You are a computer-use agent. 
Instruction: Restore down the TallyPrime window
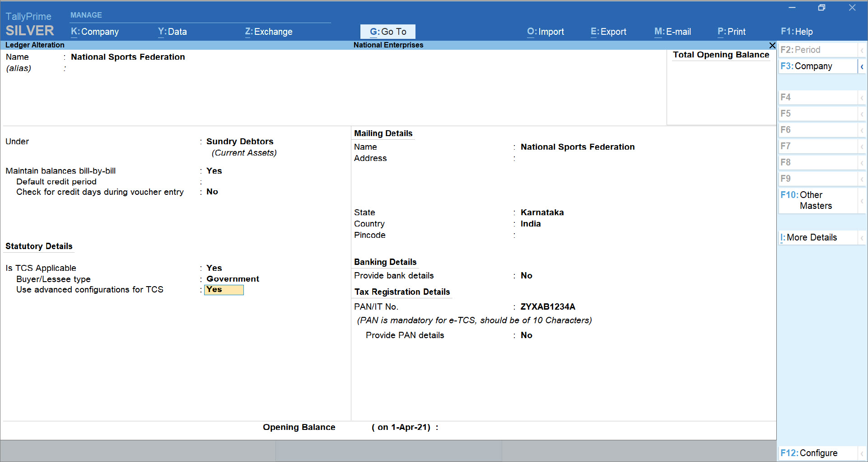pos(821,8)
